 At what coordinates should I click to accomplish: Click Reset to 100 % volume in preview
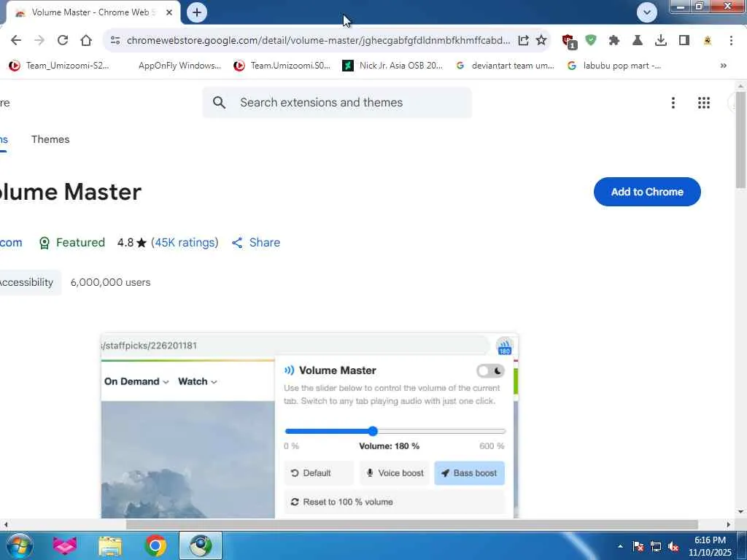pyautogui.click(x=395, y=502)
